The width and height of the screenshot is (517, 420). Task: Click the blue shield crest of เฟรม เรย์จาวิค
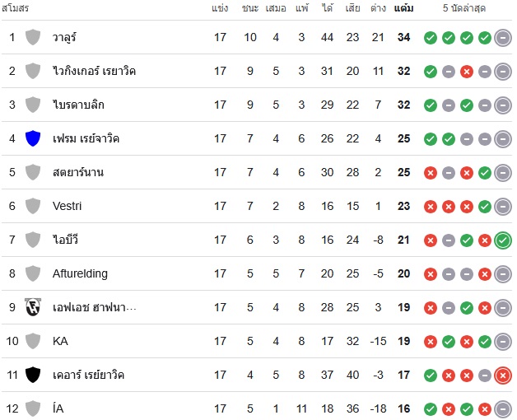coord(33,138)
